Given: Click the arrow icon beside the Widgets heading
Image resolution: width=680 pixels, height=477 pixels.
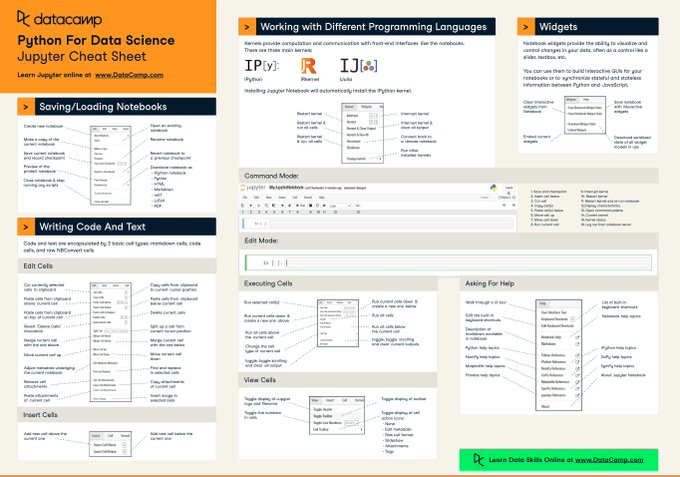Looking at the screenshot, I should [x=526, y=27].
